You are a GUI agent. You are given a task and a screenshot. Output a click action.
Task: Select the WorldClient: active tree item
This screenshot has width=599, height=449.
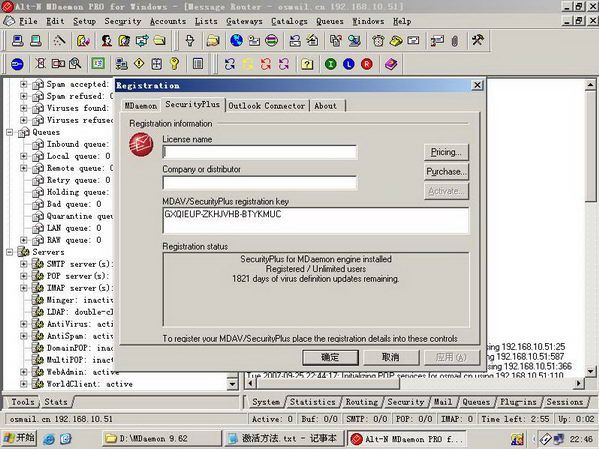(x=83, y=384)
